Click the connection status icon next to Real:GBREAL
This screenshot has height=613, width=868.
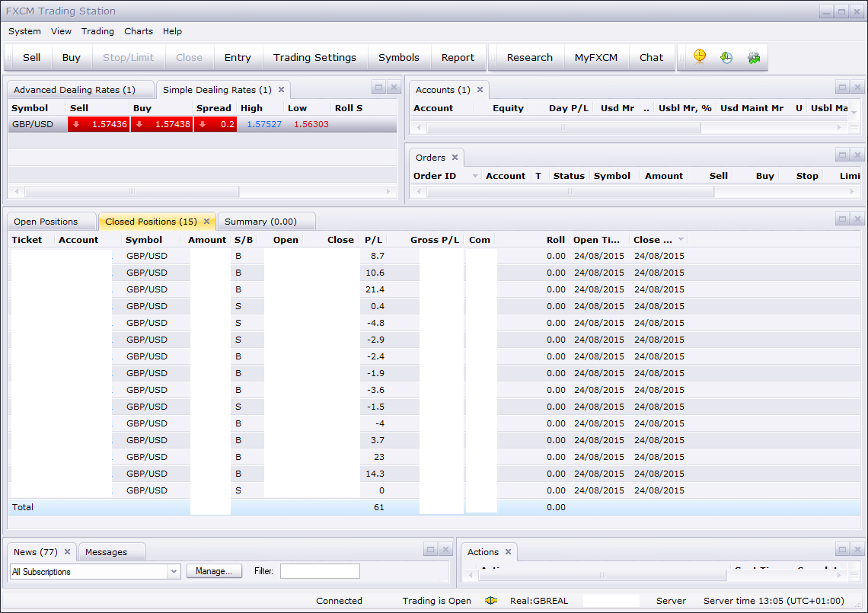coord(491,601)
